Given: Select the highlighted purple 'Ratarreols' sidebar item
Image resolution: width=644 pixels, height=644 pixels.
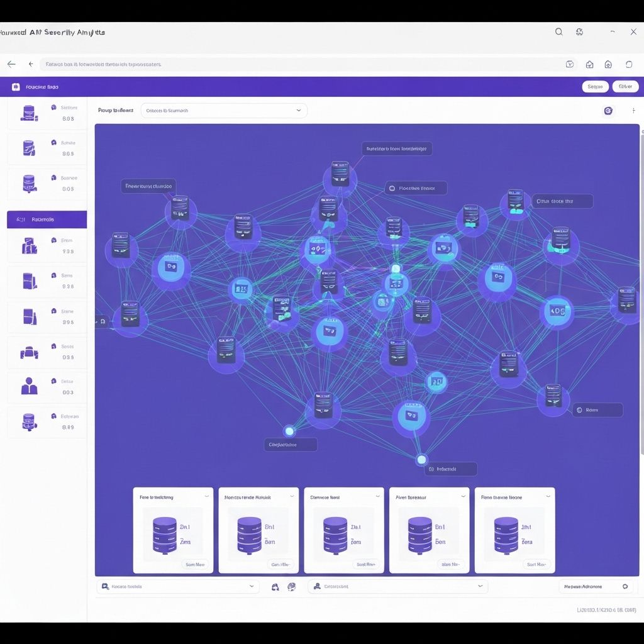Looking at the screenshot, I should coord(47,219).
